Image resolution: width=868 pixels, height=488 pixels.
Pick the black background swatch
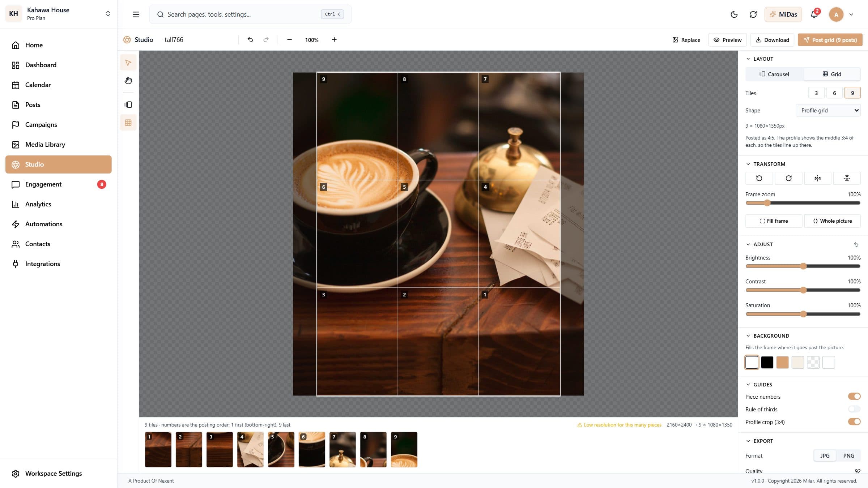pos(767,362)
